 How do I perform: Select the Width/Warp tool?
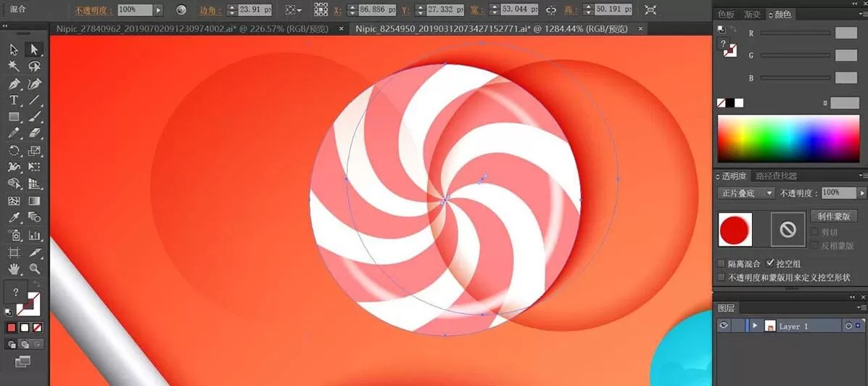point(14,168)
